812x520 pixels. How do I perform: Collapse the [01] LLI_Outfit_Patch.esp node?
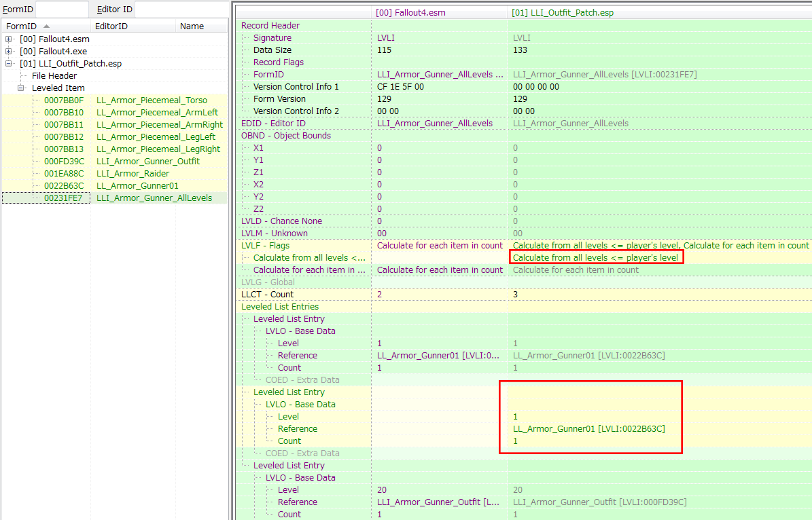click(8, 64)
